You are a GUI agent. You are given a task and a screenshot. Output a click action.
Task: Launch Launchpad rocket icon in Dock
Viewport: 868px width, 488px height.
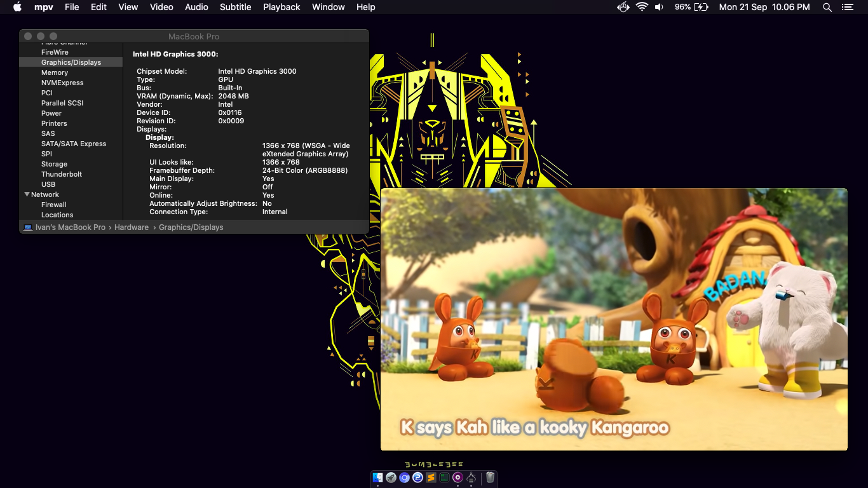(391, 477)
